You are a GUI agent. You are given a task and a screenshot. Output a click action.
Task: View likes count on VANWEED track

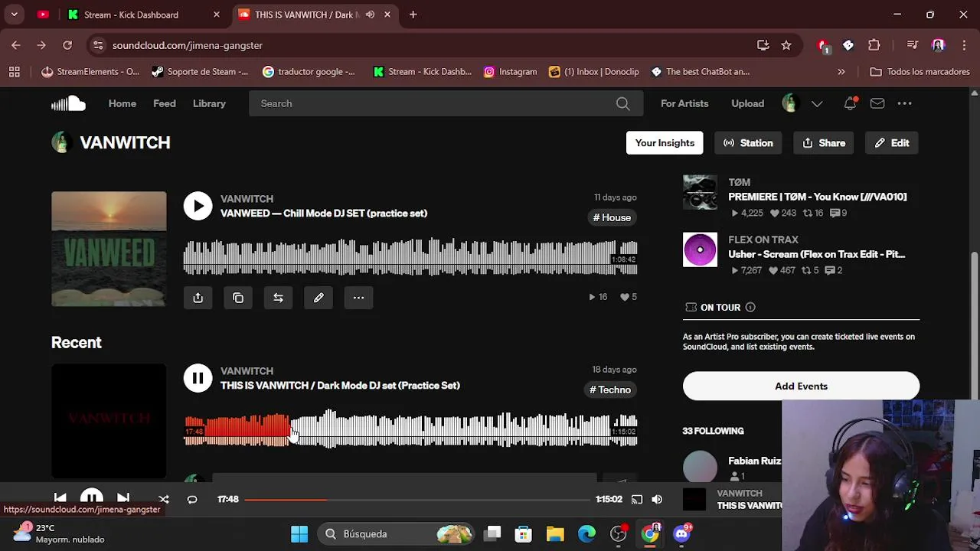628,297
